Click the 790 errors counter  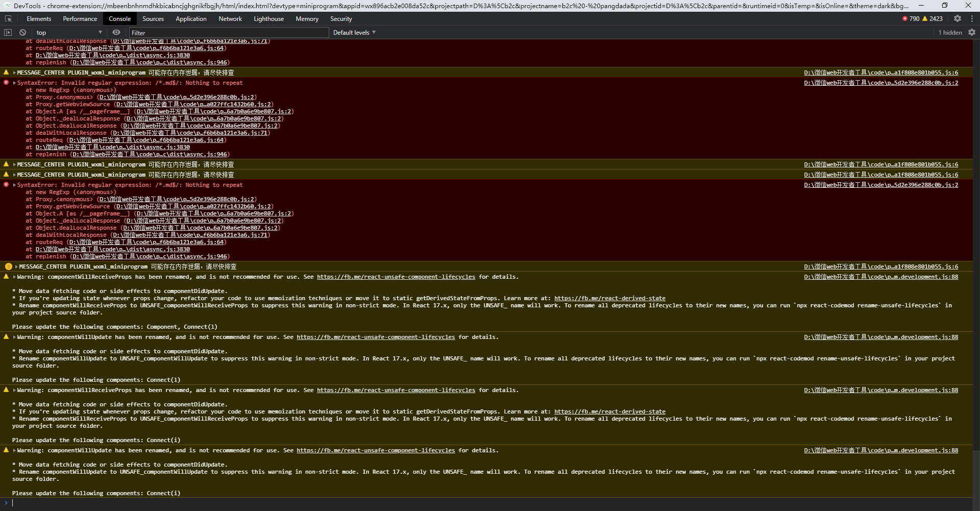coord(911,19)
